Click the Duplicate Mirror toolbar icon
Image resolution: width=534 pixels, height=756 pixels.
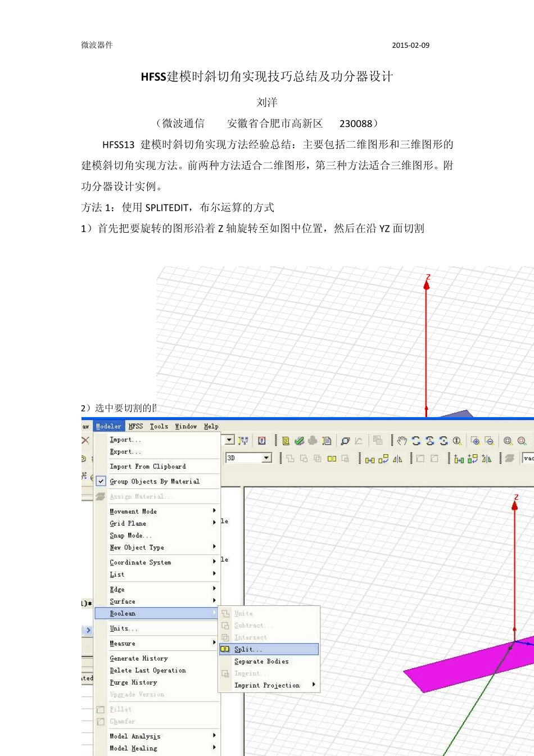486,459
